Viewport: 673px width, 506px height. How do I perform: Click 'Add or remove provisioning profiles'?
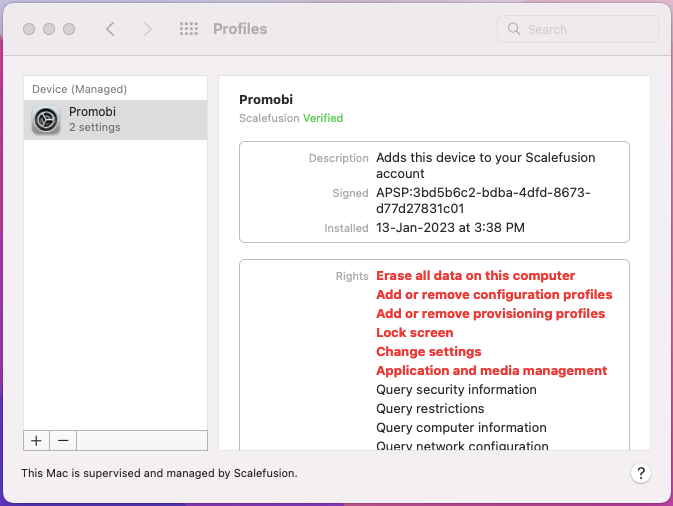491,313
